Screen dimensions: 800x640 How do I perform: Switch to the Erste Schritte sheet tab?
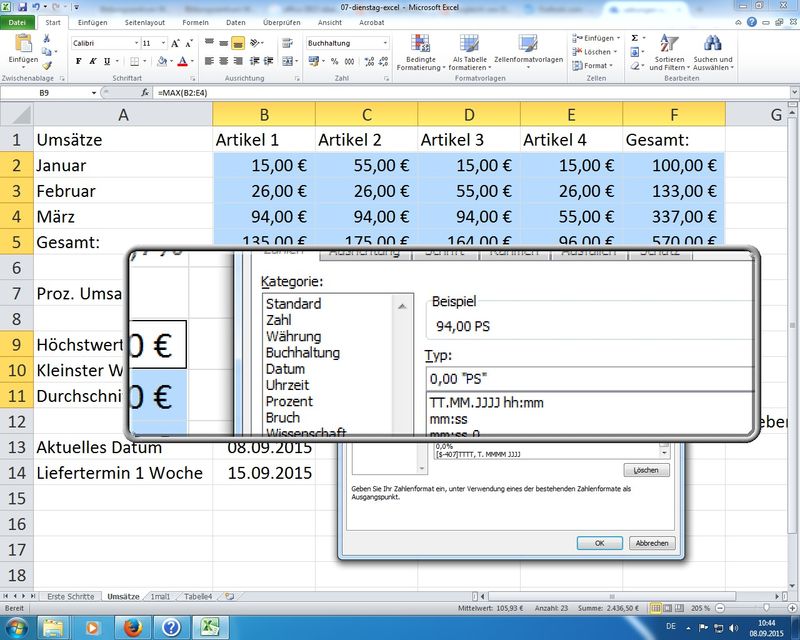(70, 596)
